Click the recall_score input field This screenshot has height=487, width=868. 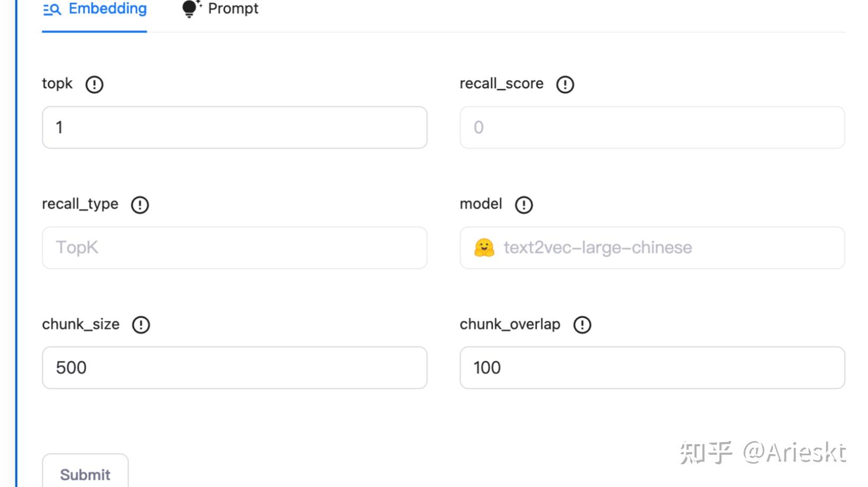point(652,127)
